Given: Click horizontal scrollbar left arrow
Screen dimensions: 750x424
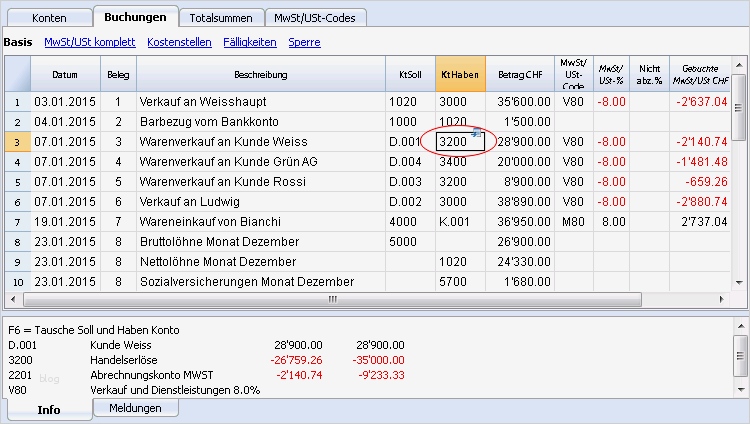Looking at the screenshot, I should (30, 299).
